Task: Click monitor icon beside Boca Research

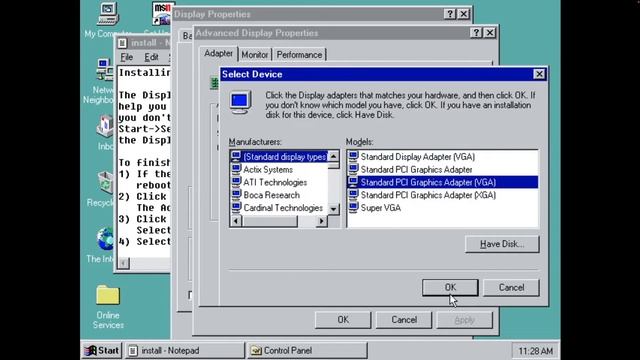Action: [236, 194]
